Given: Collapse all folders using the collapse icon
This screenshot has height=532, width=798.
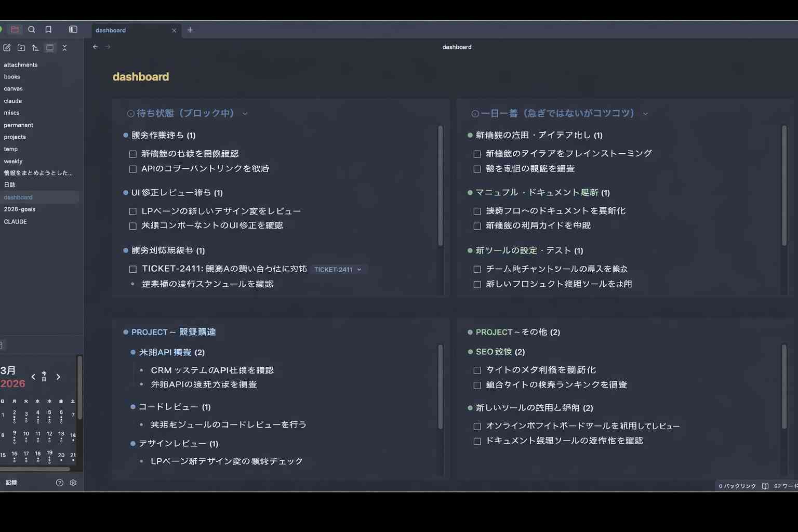Looking at the screenshot, I should (65, 47).
